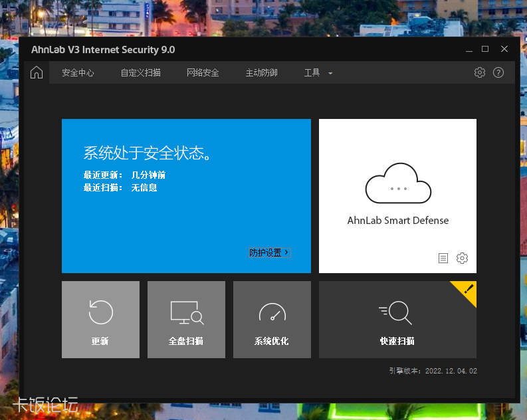Close the AhnLab V3 window
The height and width of the screenshot is (420, 527).
click(x=504, y=49)
